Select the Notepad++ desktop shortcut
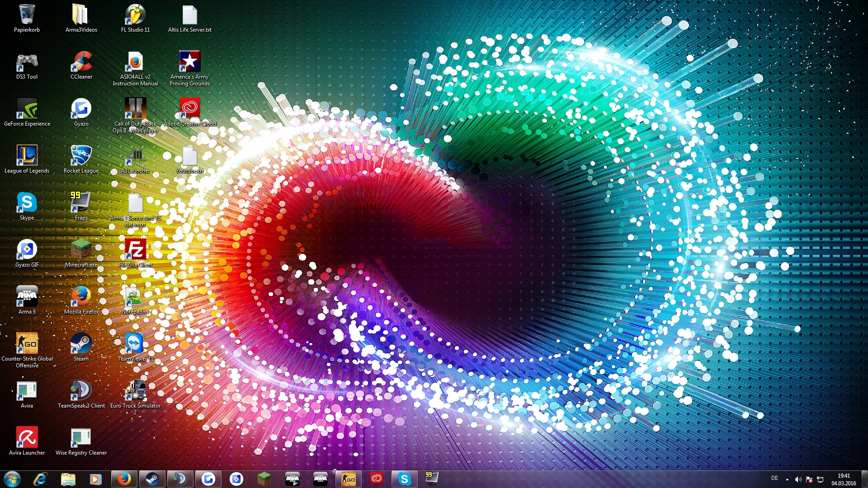The height and width of the screenshot is (488, 868). tap(133, 297)
